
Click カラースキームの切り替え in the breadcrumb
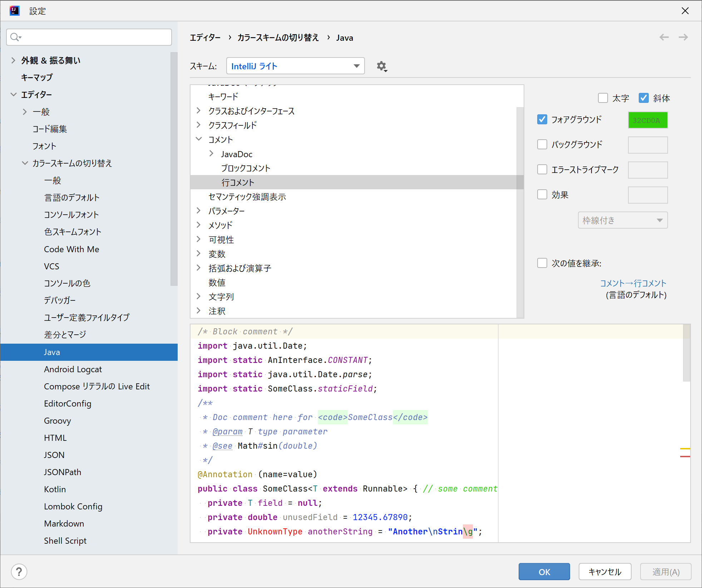point(278,38)
